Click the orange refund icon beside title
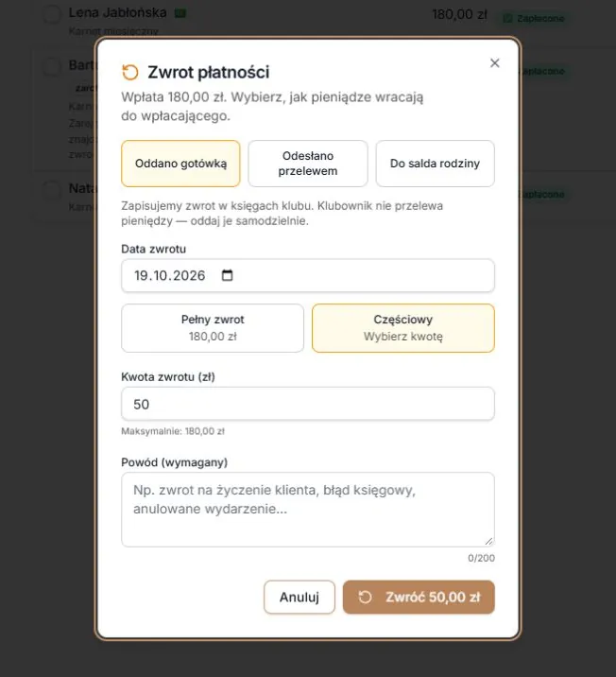The height and width of the screenshot is (677, 616). coord(129,72)
